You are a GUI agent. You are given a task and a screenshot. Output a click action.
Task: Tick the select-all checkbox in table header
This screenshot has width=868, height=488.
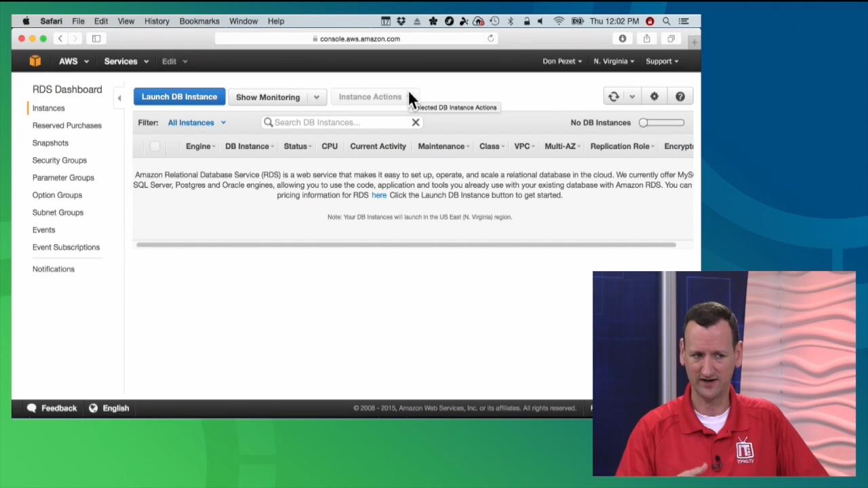[x=155, y=146]
